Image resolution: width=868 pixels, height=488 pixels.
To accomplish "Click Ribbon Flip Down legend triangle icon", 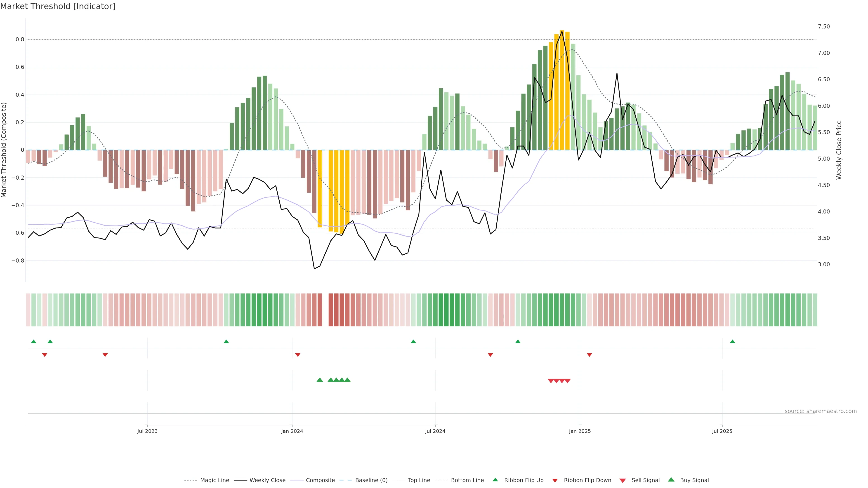I will click(x=555, y=480).
